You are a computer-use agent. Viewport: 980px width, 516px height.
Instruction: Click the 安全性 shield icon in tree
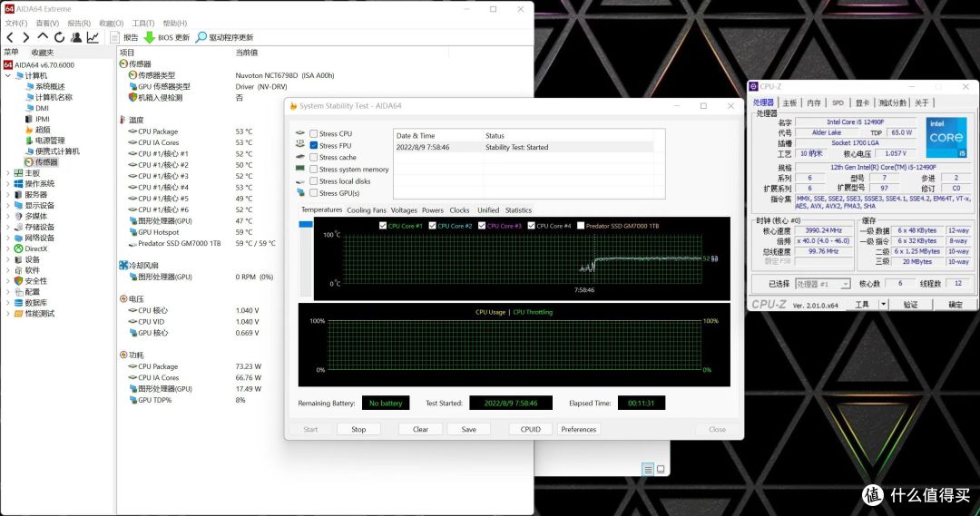point(18,281)
